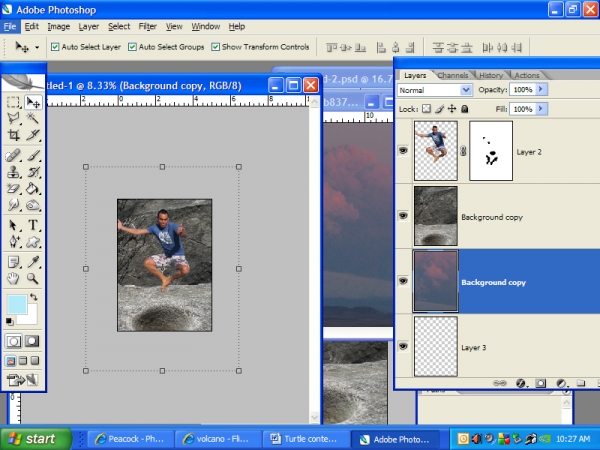The height and width of the screenshot is (450, 600).
Task: Select the Brush tool
Action: (33, 156)
